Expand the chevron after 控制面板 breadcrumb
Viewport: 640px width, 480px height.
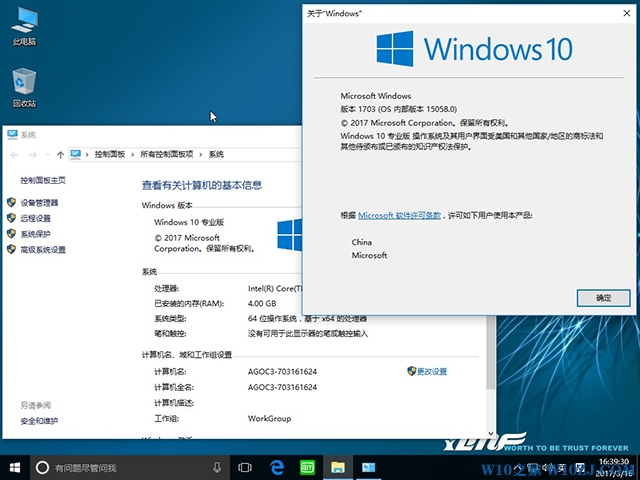(132, 154)
